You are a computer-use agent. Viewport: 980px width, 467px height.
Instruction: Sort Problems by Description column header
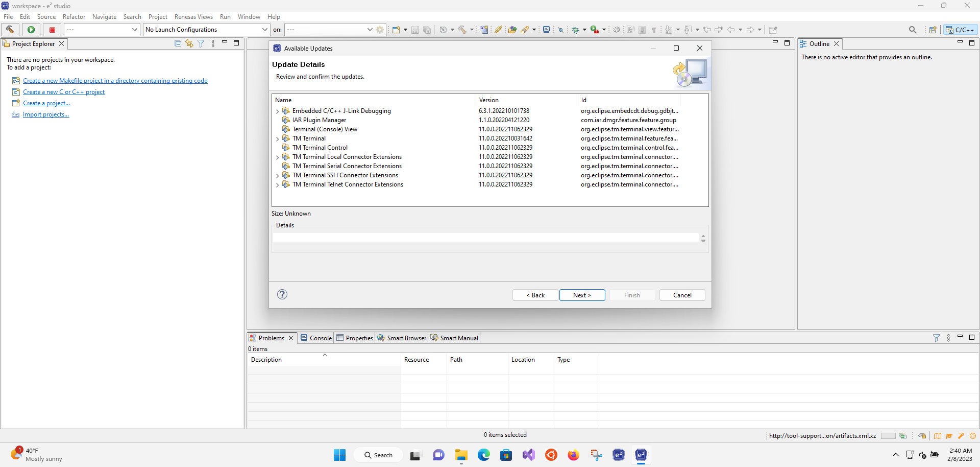324,360
